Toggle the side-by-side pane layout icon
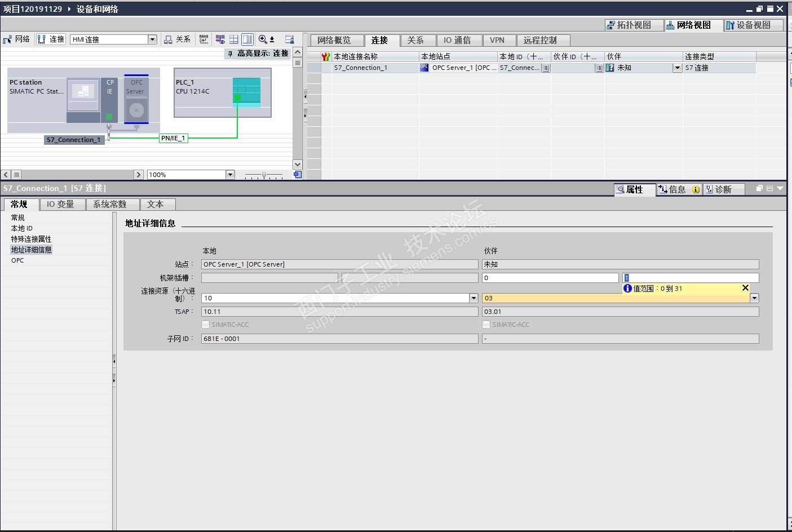The image size is (792, 532). coord(247,39)
